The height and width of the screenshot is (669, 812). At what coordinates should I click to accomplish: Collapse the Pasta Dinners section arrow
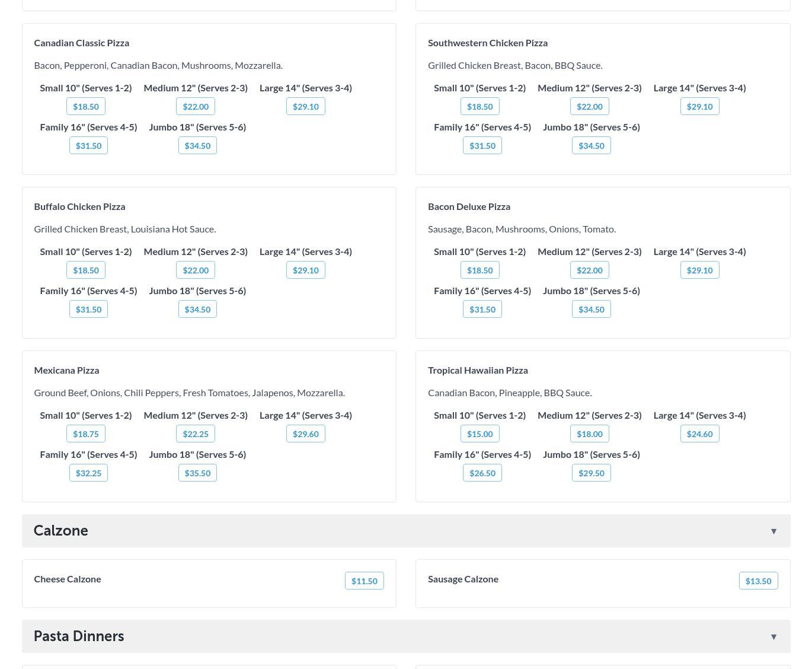pos(773,636)
